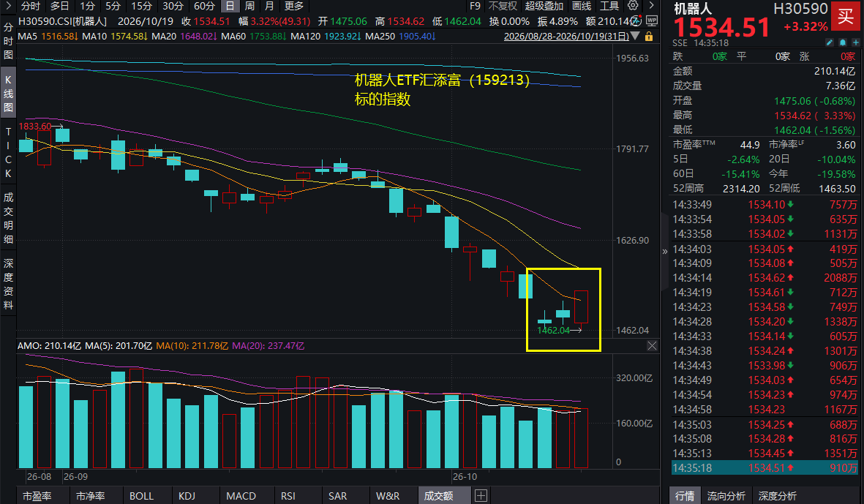
Task: Select the 5分 period
Action: 113,6
